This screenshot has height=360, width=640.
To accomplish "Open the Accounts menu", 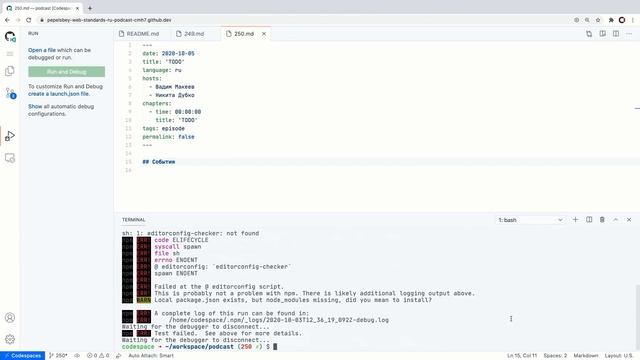I will tap(10, 318).
